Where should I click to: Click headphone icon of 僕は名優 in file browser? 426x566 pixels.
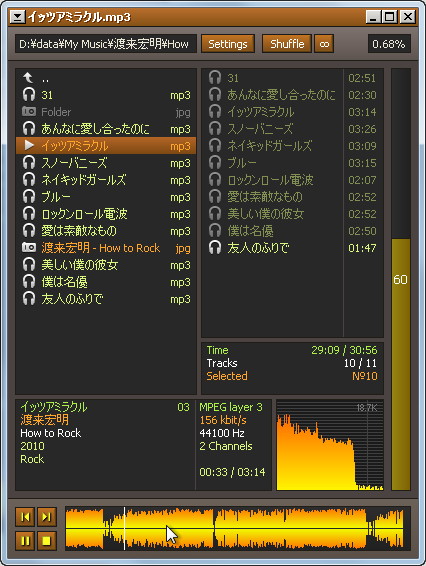click(29, 282)
